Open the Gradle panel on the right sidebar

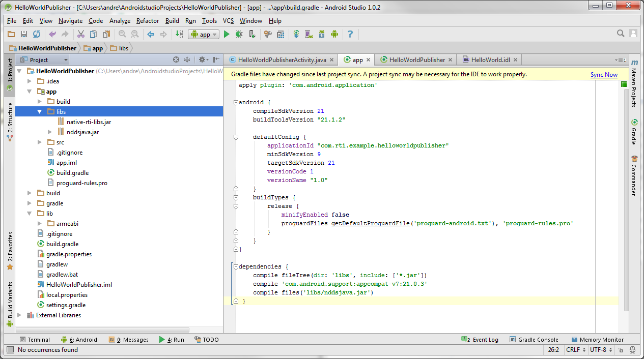(634, 134)
